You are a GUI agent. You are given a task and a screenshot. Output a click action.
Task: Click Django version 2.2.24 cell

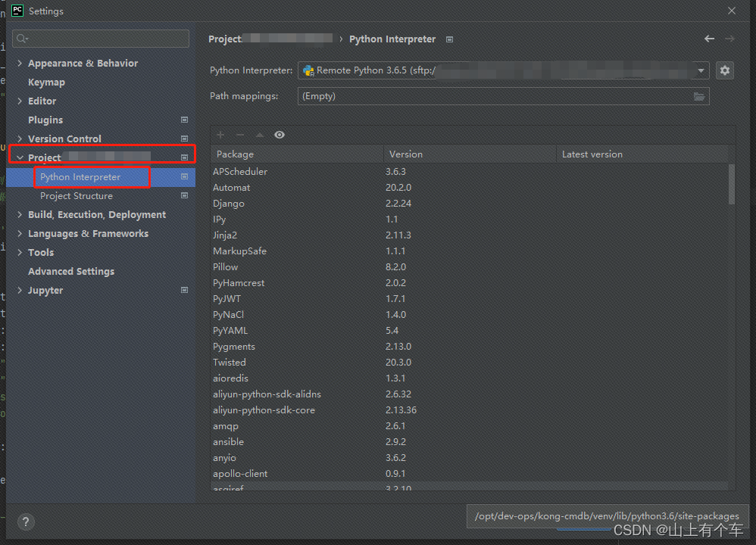click(398, 204)
